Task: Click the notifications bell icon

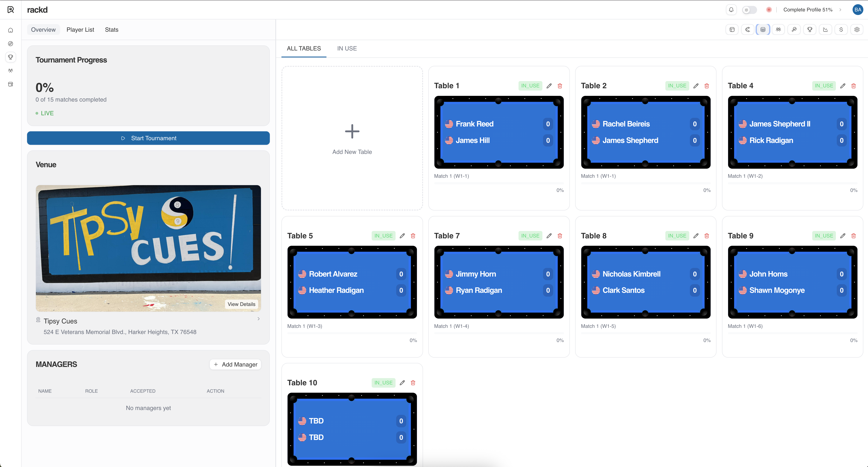Action: [x=731, y=10]
